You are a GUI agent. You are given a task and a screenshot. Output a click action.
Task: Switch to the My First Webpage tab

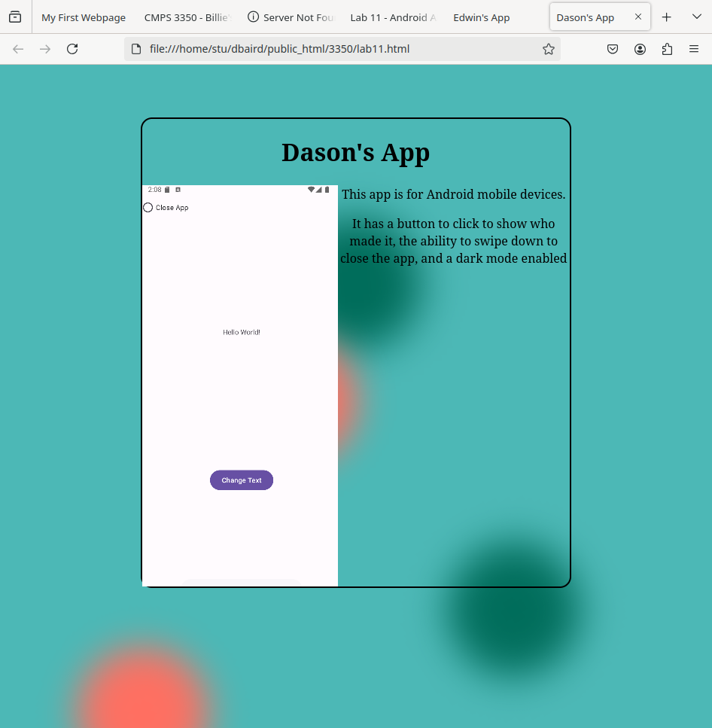pos(84,17)
